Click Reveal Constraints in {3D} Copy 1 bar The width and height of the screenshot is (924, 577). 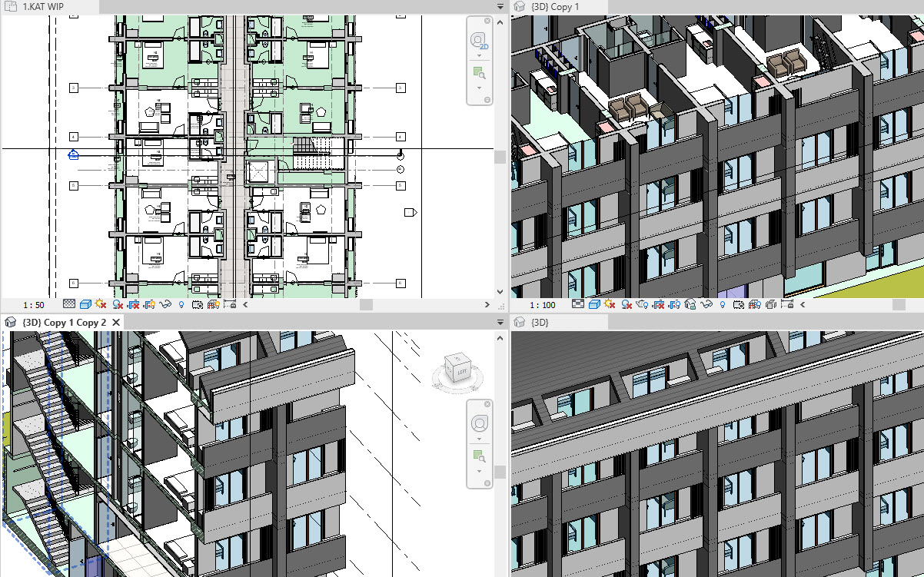coord(787,305)
